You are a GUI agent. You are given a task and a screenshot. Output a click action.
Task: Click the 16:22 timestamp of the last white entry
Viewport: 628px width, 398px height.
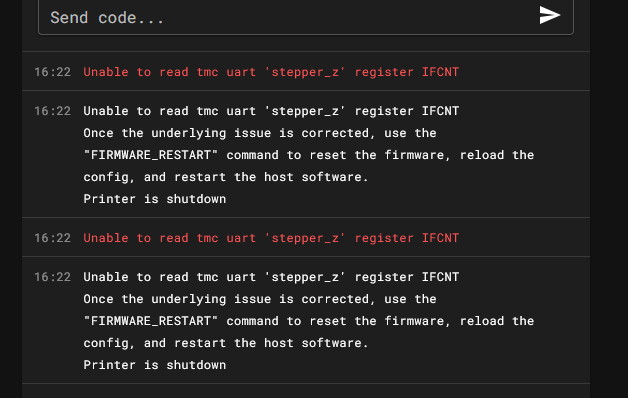(52, 277)
